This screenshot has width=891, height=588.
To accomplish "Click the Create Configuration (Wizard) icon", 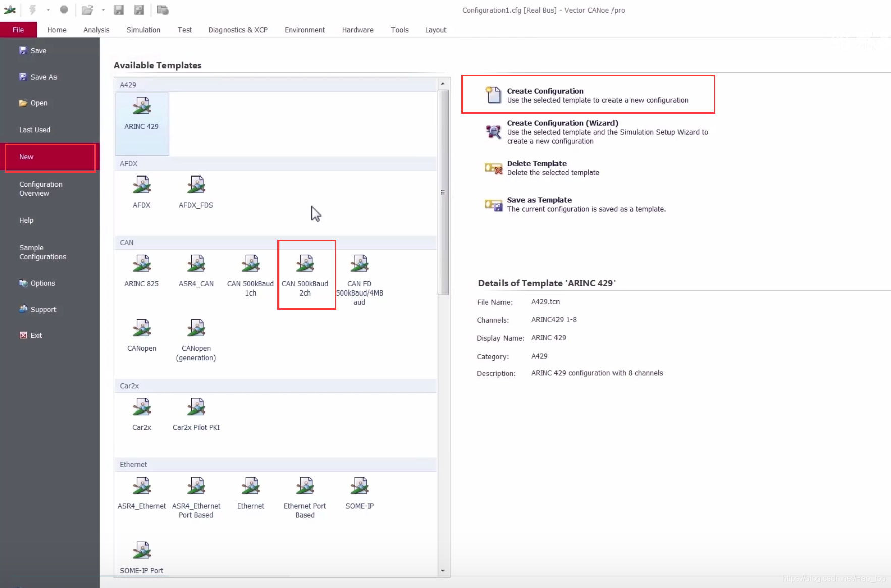I will [x=493, y=132].
